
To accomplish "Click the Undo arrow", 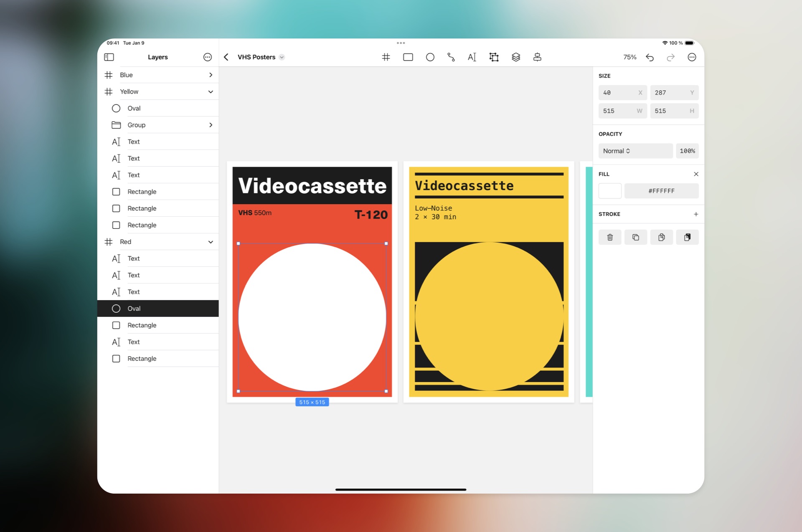I will coord(650,57).
